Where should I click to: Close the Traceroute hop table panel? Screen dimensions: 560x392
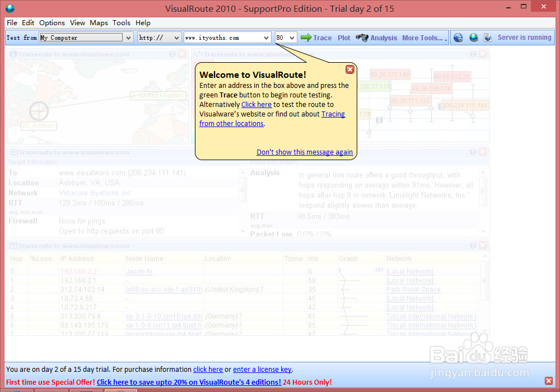(x=483, y=245)
